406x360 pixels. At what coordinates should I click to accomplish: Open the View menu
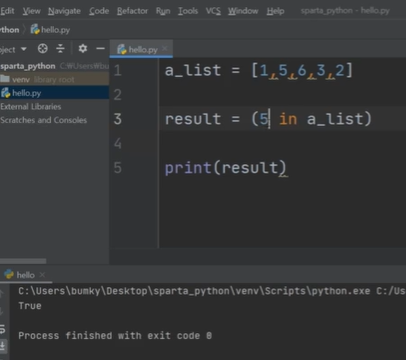coord(31,11)
